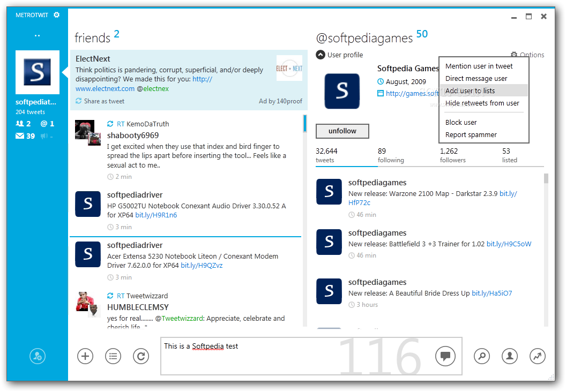Select Report spammer menu entry

point(483,135)
